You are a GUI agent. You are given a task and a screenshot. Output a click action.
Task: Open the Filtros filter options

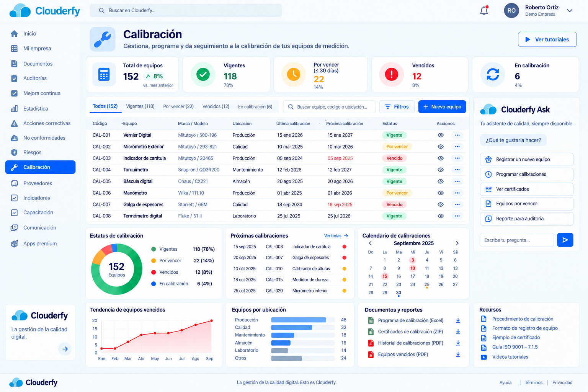[397, 107]
